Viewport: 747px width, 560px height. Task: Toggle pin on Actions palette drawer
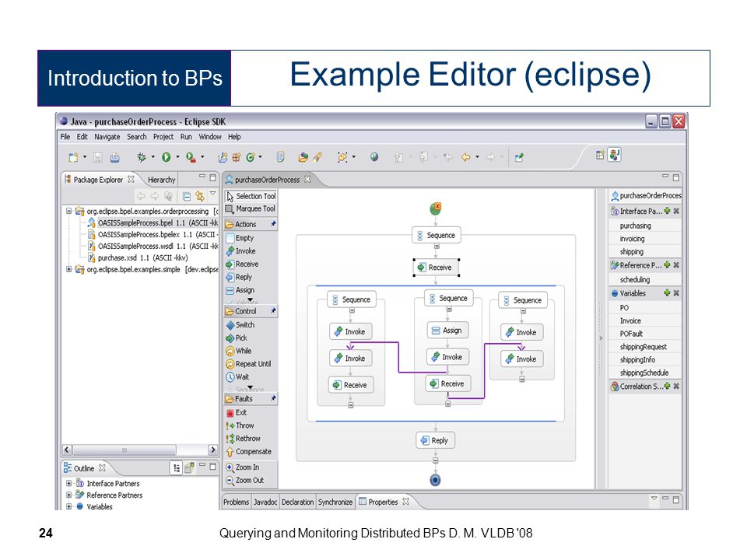pyautogui.click(x=273, y=223)
